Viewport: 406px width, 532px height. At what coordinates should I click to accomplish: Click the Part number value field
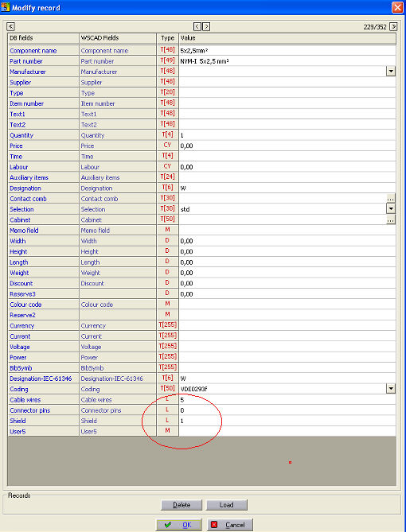pos(287,61)
